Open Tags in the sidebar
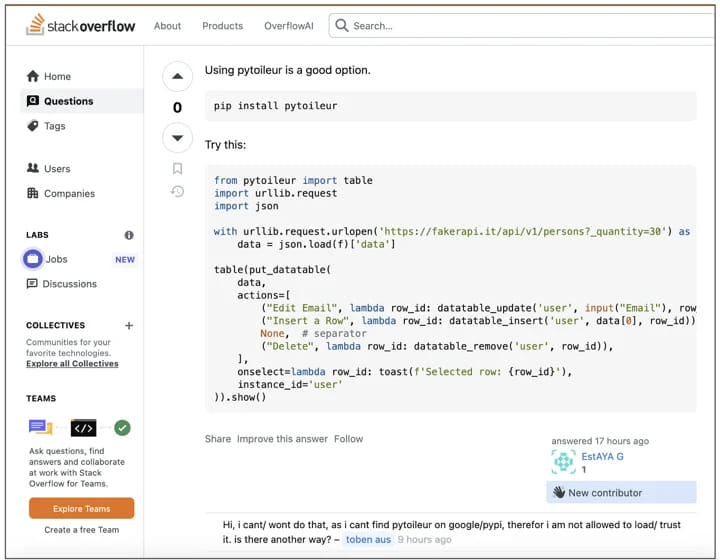 click(x=55, y=126)
